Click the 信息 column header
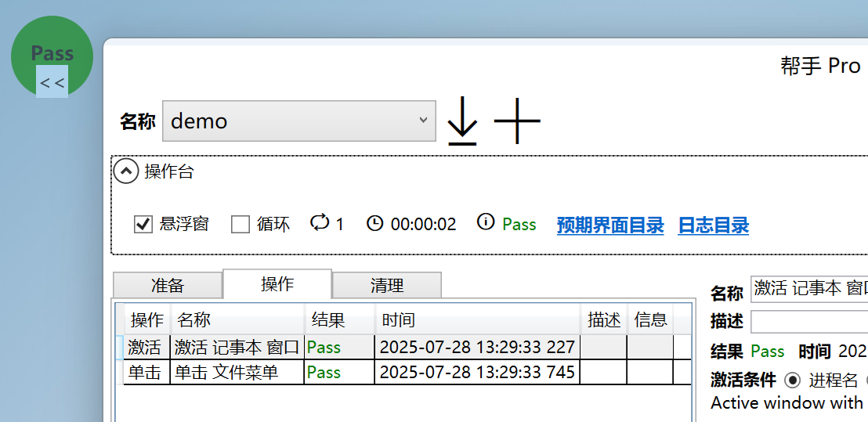Image resolution: width=868 pixels, height=422 pixels. tap(650, 319)
